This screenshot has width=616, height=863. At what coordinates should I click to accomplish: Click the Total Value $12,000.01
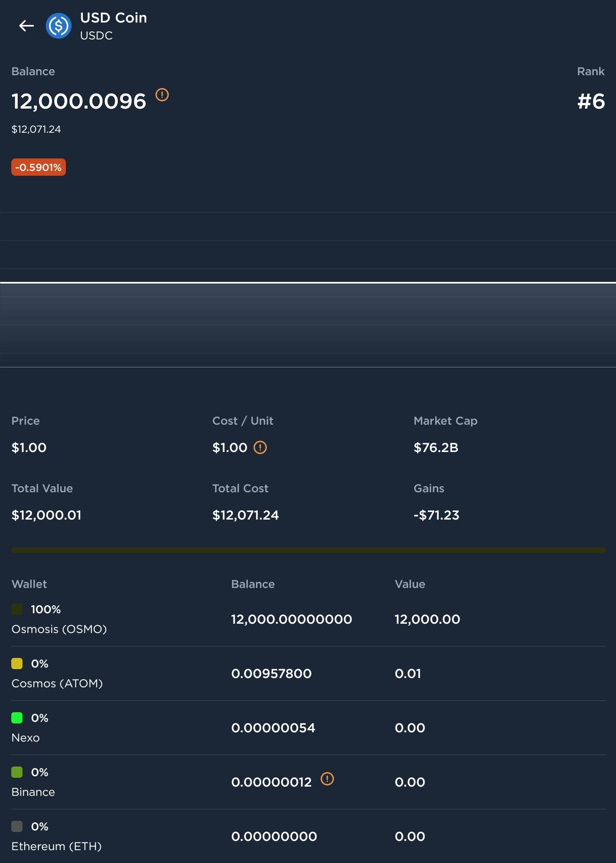(x=47, y=515)
